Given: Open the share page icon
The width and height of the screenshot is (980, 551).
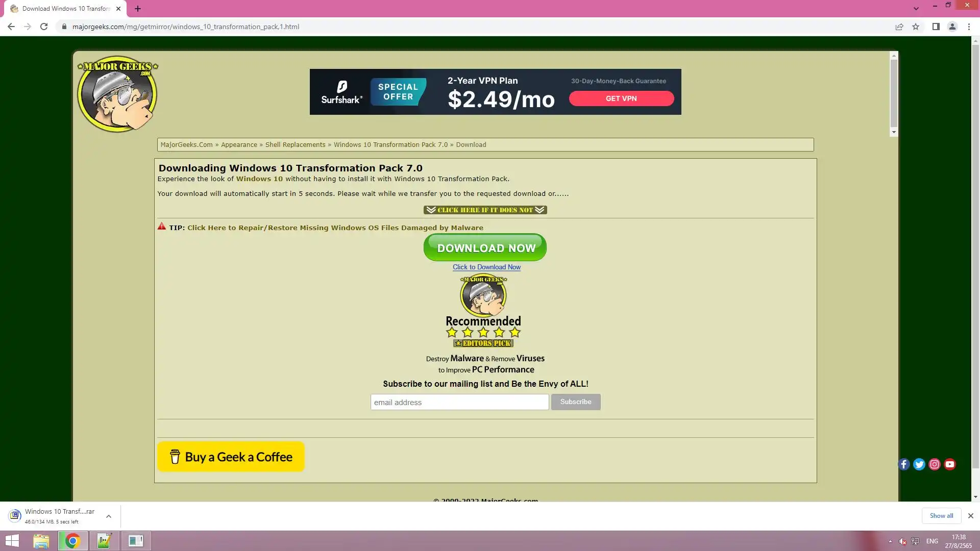Looking at the screenshot, I should click(x=899, y=27).
